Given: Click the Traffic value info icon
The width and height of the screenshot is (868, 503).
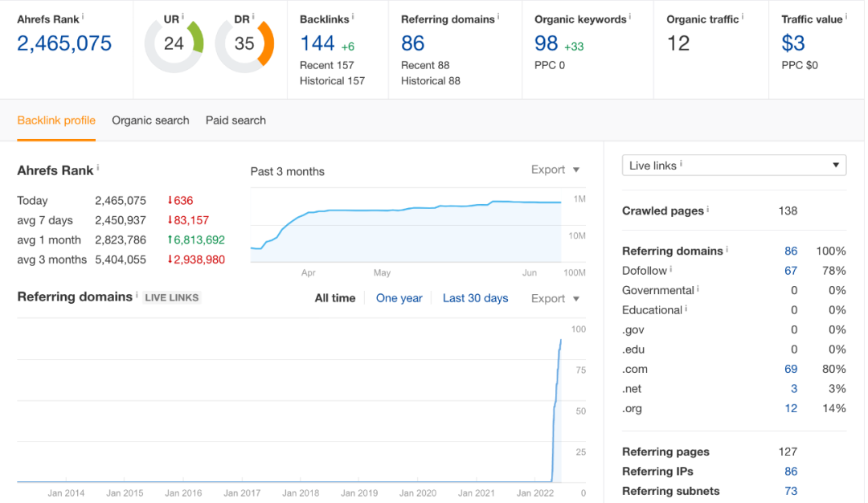Looking at the screenshot, I should (846, 16).
